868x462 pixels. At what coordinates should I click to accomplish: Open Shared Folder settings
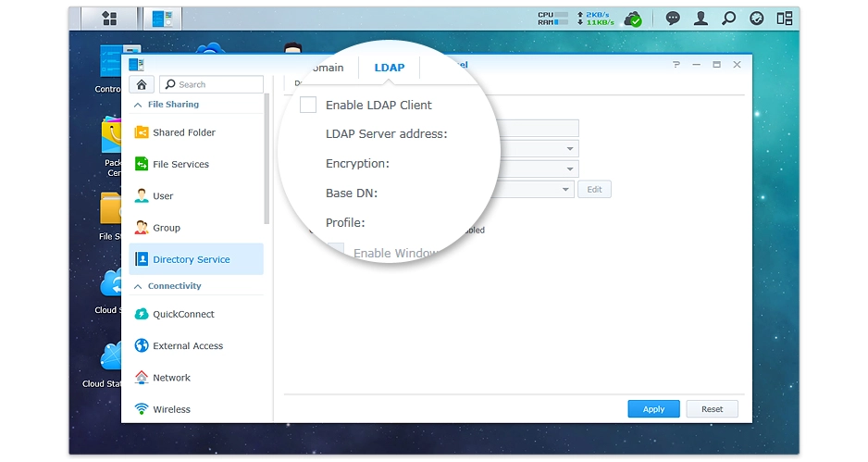pos(196,132)
